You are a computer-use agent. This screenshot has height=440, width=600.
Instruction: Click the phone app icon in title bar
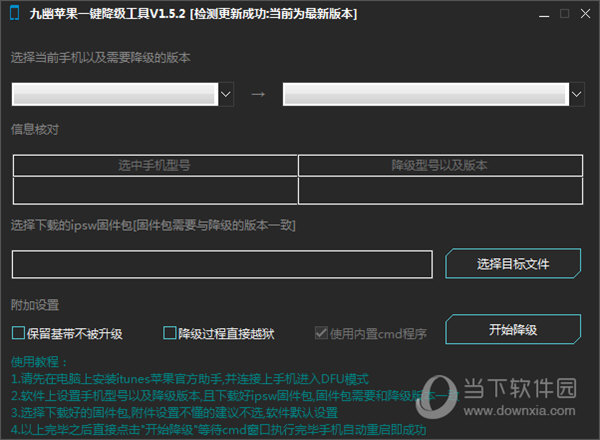click(x=15, y=13)
